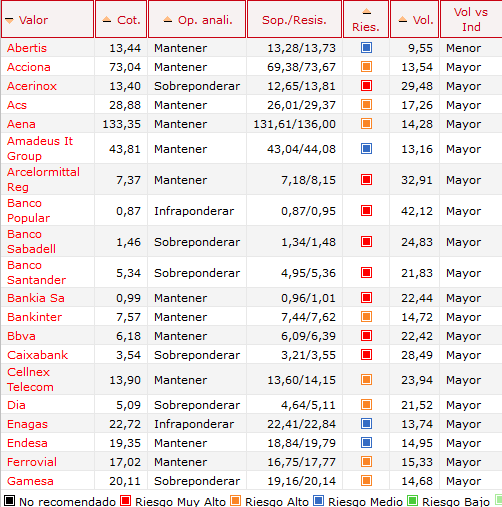The height and width of the screenshot is (507, 502).
Task: Sort table by Valor column arrow
Action: 9,21
